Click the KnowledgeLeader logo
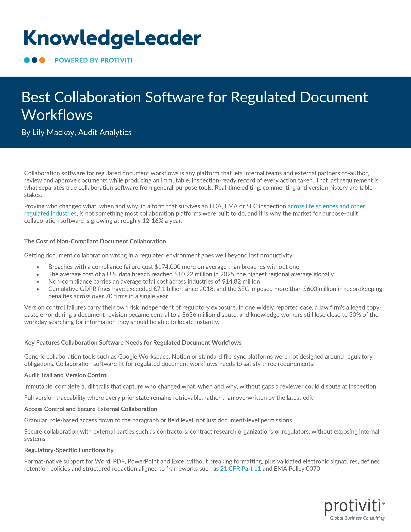Image resolution: width=411 pixels, height=532 pixels. pos(113,39)
